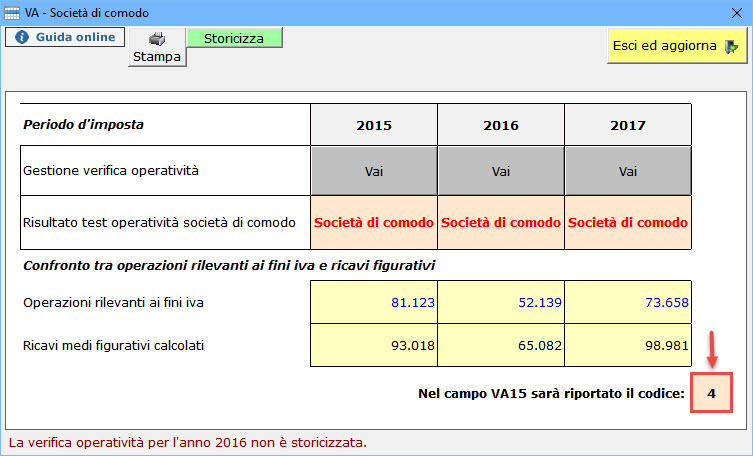Click the 2016 Società di comodo result
The image size is (753, 456).
pos(501,222)
